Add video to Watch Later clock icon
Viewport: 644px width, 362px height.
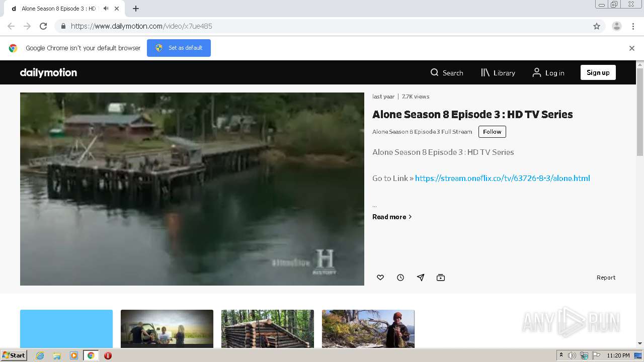point(400,278)
